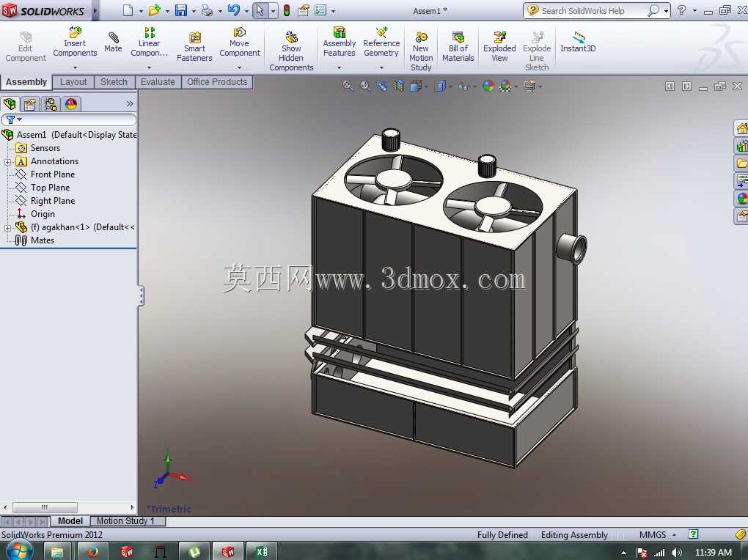
Task: Click the Select cursor tool
Action: (260, 10)
